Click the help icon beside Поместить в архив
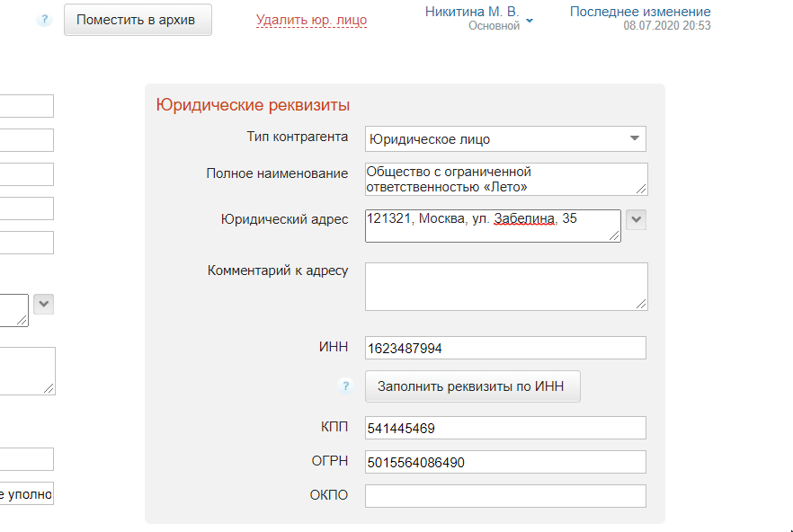Screen dimensions: 793x532 click(45, 20)
